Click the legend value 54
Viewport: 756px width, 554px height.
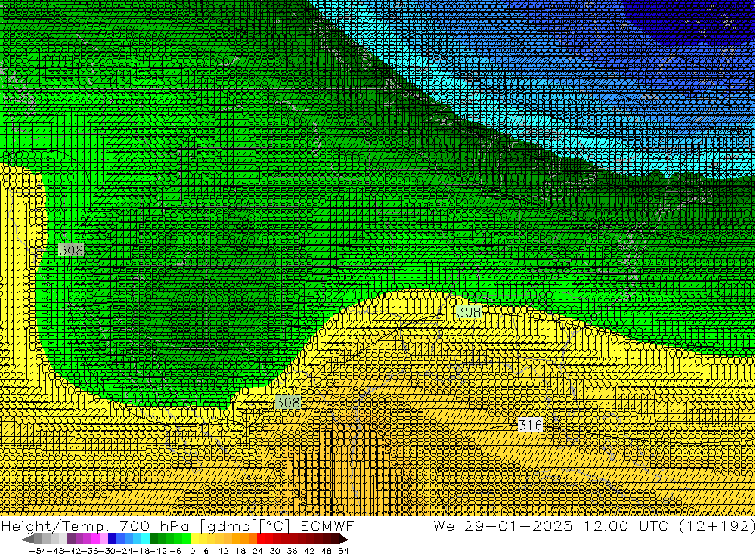(x=343, y=551)
